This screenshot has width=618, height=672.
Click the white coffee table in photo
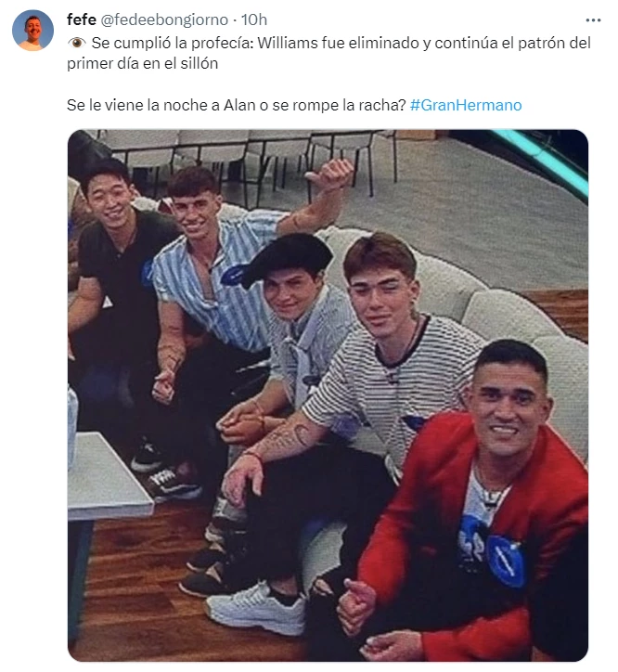click(x=105, y=478)
